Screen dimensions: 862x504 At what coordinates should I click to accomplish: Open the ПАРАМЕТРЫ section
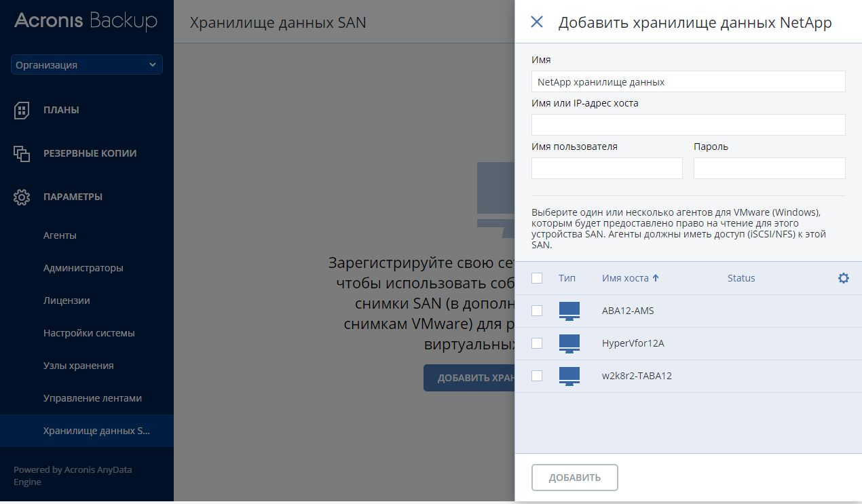click(x=73, y=197)
